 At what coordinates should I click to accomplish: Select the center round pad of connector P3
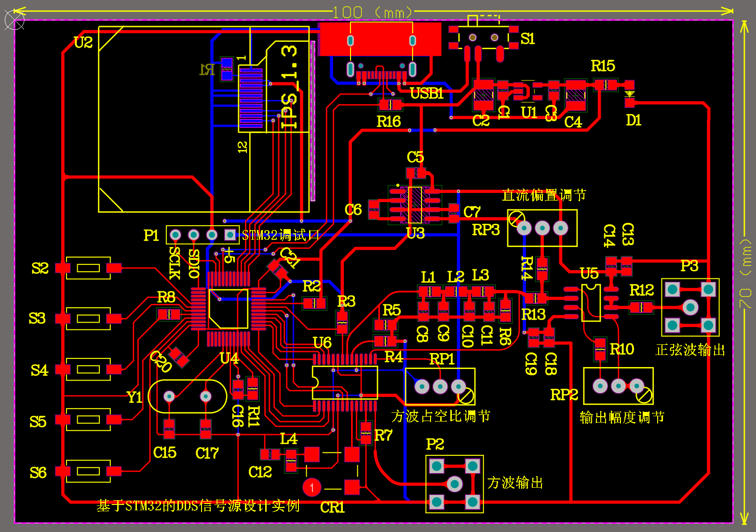tap(690, 307)
